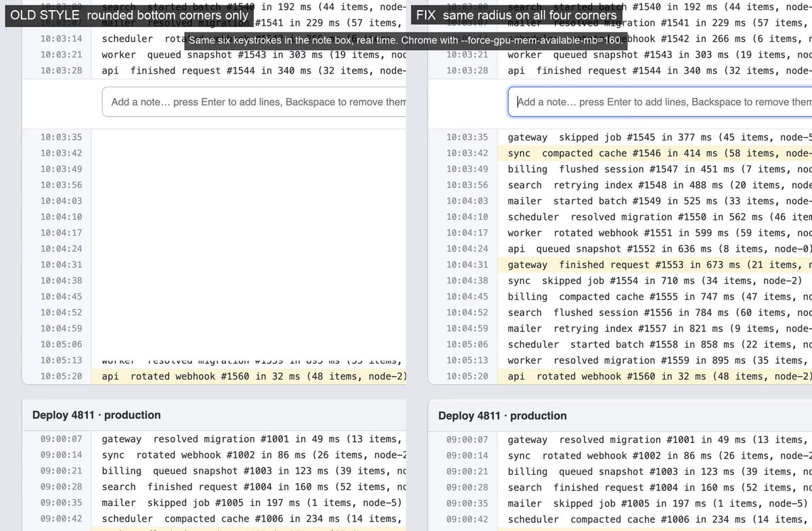This screenshot has width=812, height=531.
Task: Click the Same six keystrokes caption banner
Action: pyautogui.click(x=405, y=41)
